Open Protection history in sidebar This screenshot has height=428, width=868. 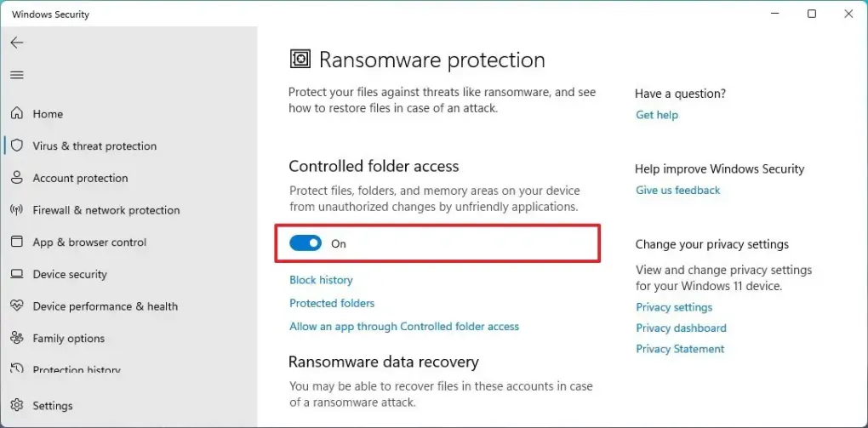point(77,370)
